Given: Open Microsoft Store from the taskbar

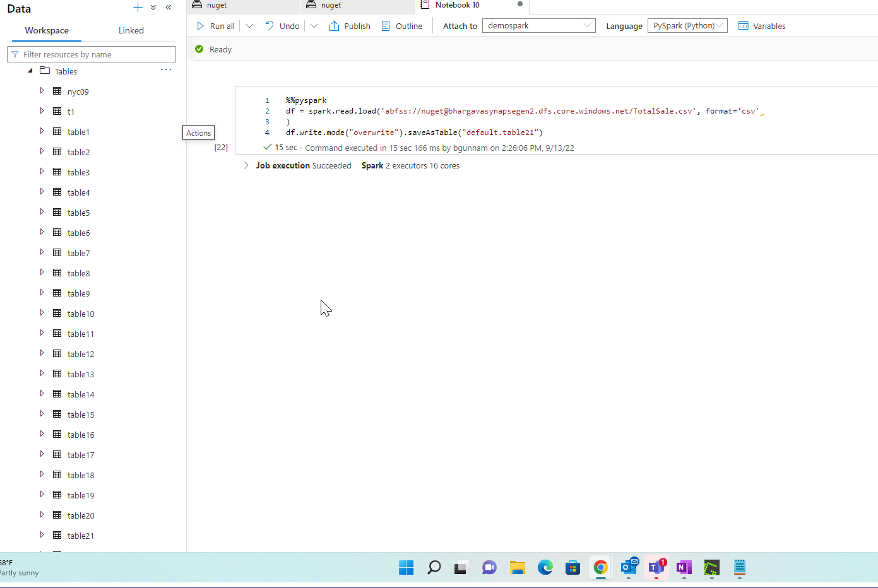Looking at the screenshot, I should click(572, 567).
